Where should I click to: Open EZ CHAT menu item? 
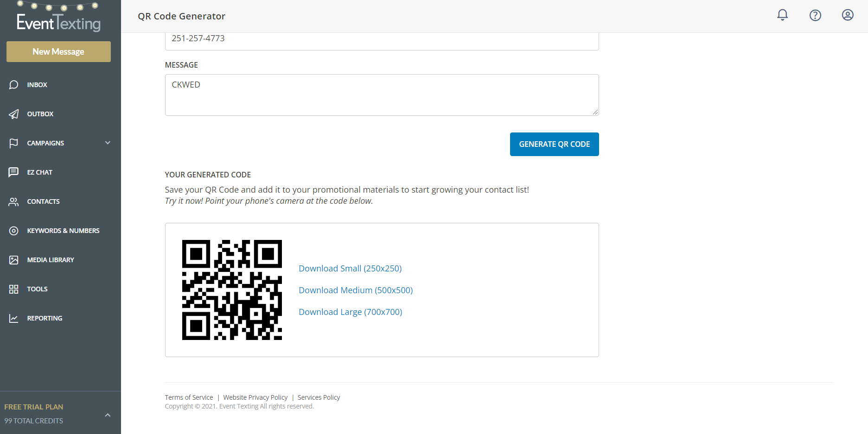(x=40, y=172)
